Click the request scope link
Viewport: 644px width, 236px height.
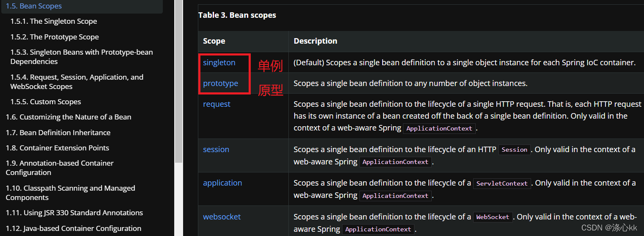[216, 104]
